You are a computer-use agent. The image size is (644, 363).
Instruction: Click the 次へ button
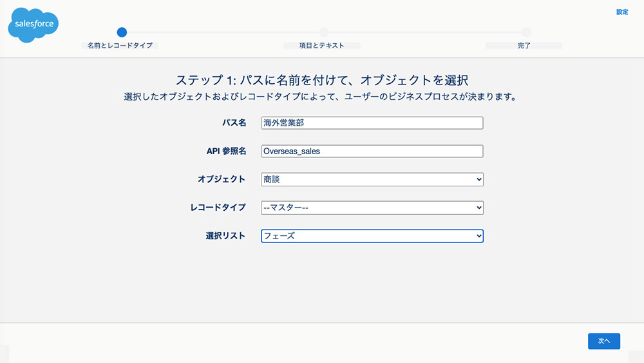(604, 341)
